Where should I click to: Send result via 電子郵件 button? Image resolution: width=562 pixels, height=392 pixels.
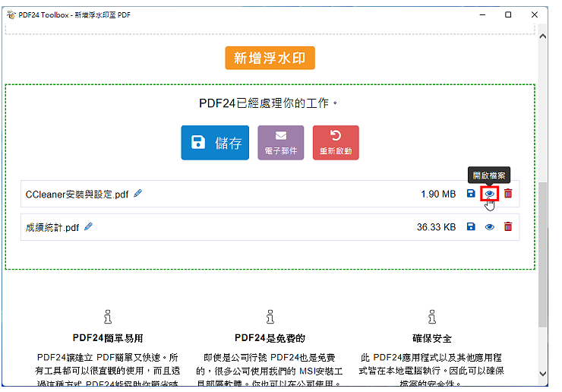coord(281,142)
